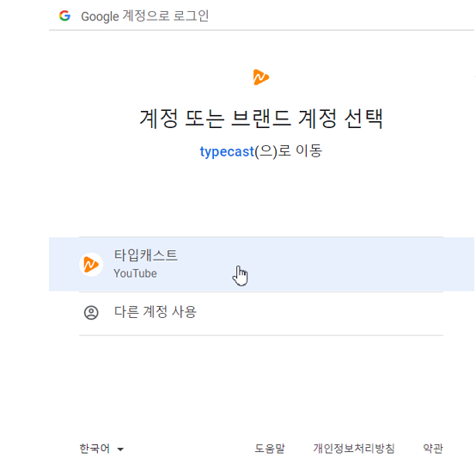
Task: Select the highlighted 타입캐스트 brand account row
Action: pyautogui.click(x=261, y=264)
